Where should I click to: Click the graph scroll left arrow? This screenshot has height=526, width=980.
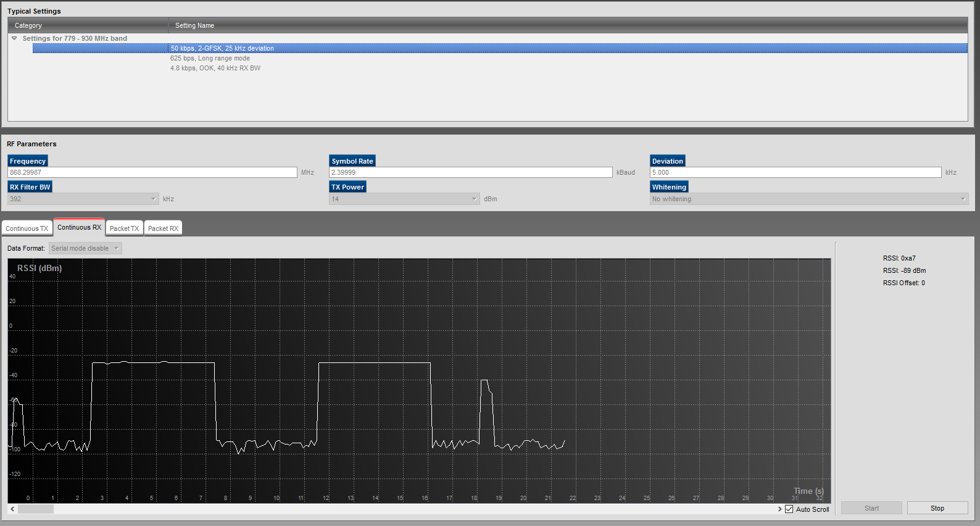pos(12,509)
